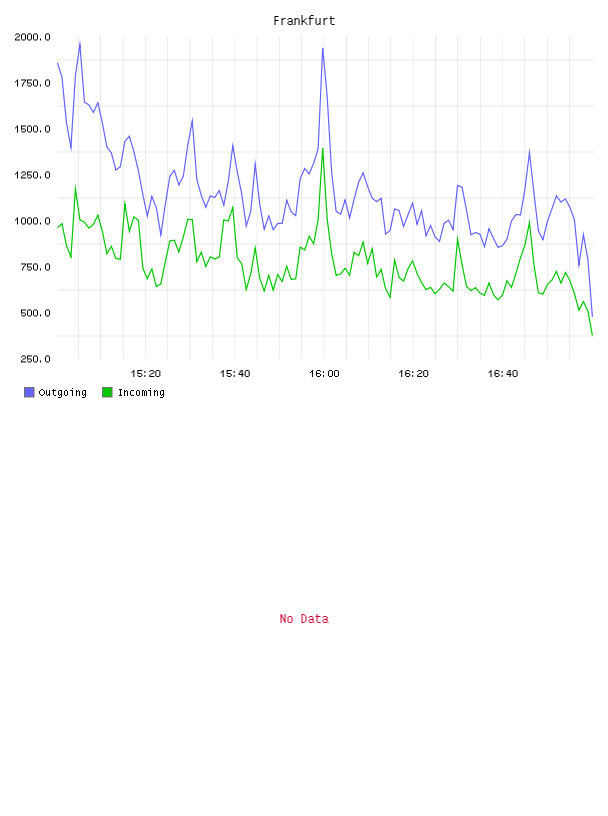The image size is (608, 816).
Task: Click the blue Outgoing legend swatch
Action: tap(29, 392)
